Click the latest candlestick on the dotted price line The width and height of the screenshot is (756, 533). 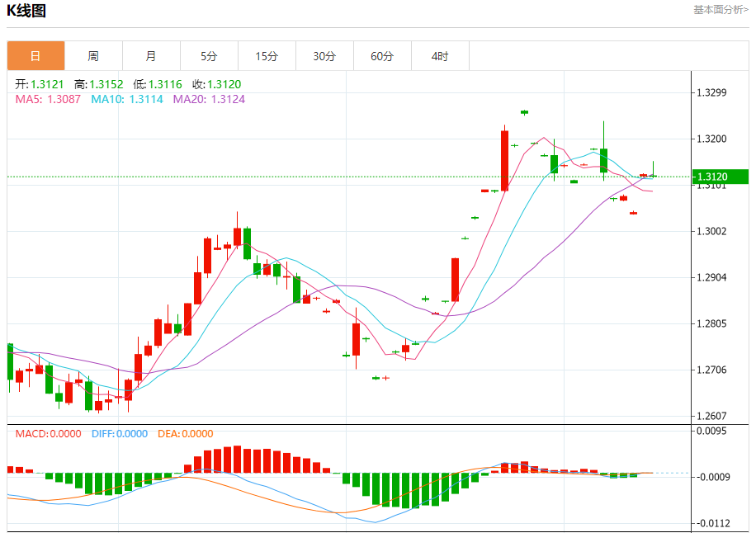[654, 176]
